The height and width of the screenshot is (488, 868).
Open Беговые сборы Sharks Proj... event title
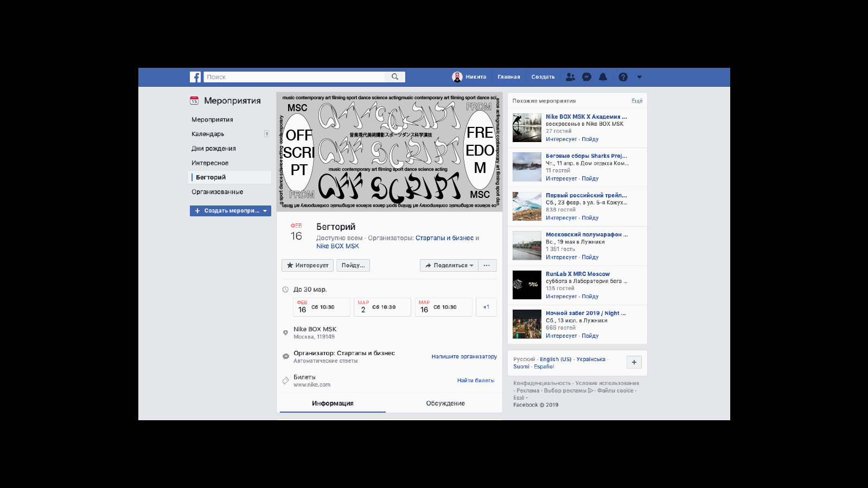tap(586, 156)
